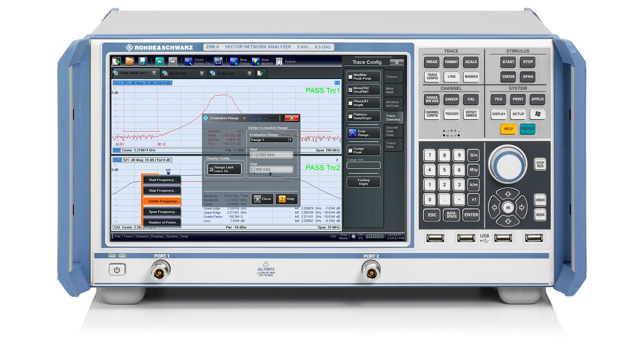Save the recall set with the disk icon

[x=143, y=61]
